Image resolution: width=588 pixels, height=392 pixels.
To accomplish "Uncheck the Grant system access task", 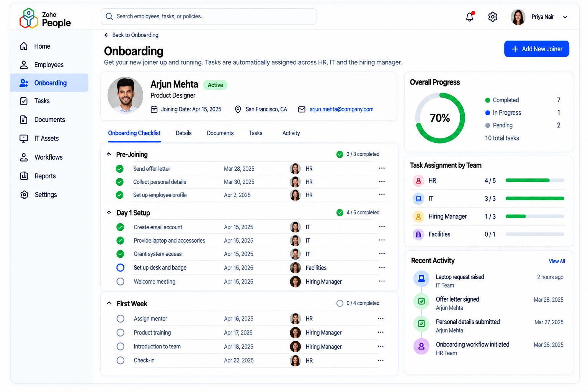I will click(x=120, y=254).
